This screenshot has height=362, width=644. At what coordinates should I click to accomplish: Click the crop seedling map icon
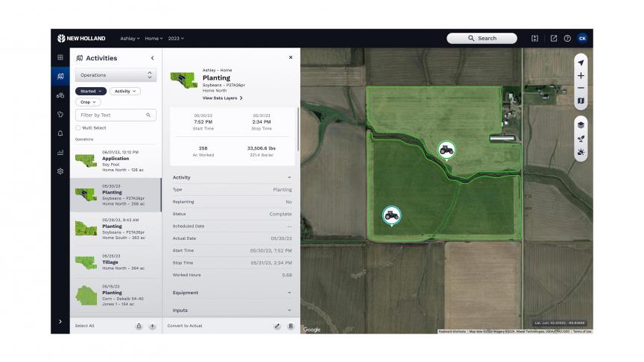(581, 139)
